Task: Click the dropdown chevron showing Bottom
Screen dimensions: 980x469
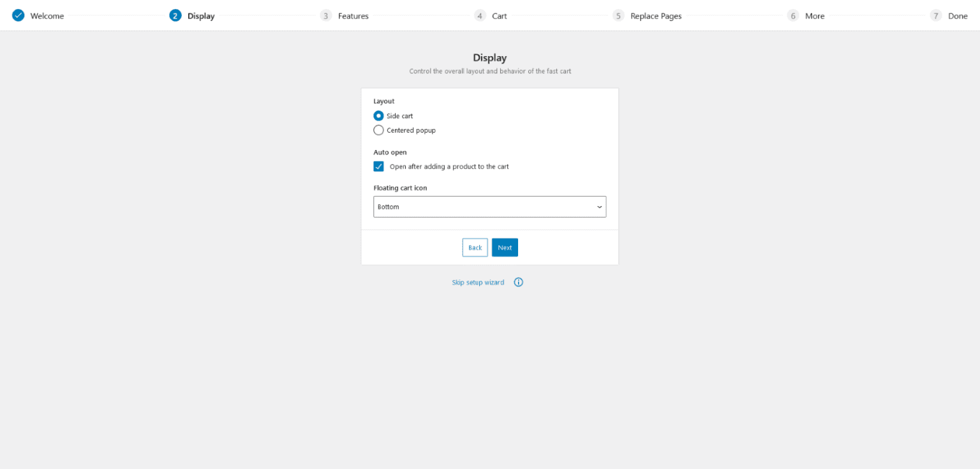Action: 599,206
